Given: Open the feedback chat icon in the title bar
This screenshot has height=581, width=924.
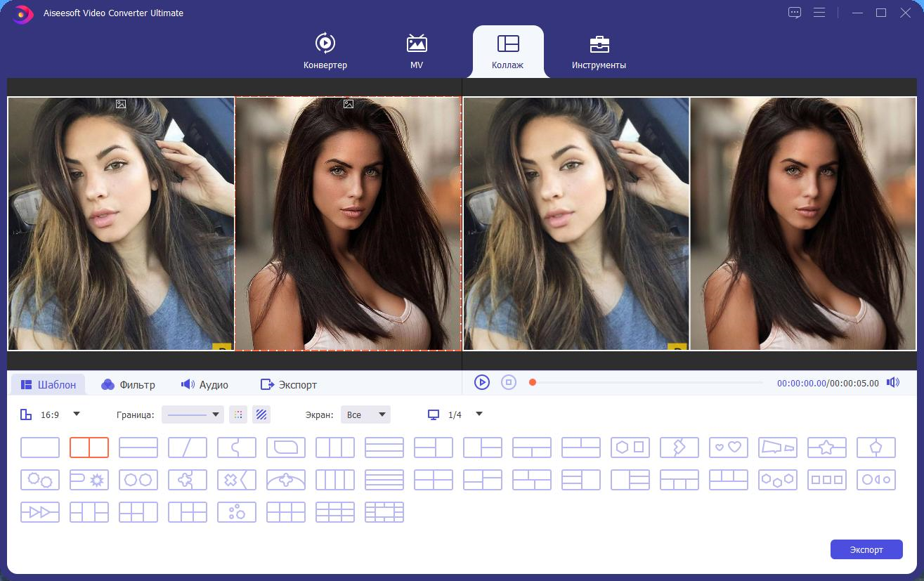Looking at the screenshot, I should (x=795, y=13).
